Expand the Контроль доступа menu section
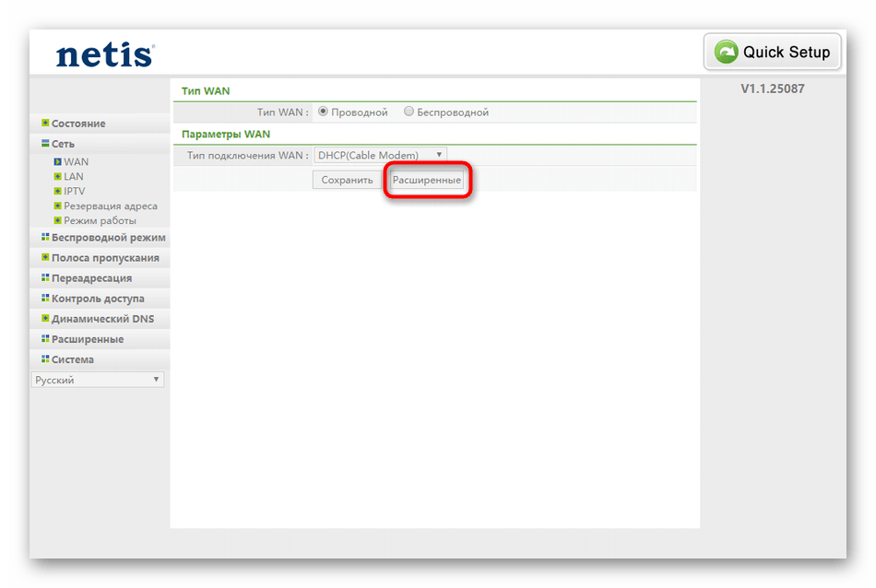The width and height of the screenshot is (876, 588). pos(98,299)
